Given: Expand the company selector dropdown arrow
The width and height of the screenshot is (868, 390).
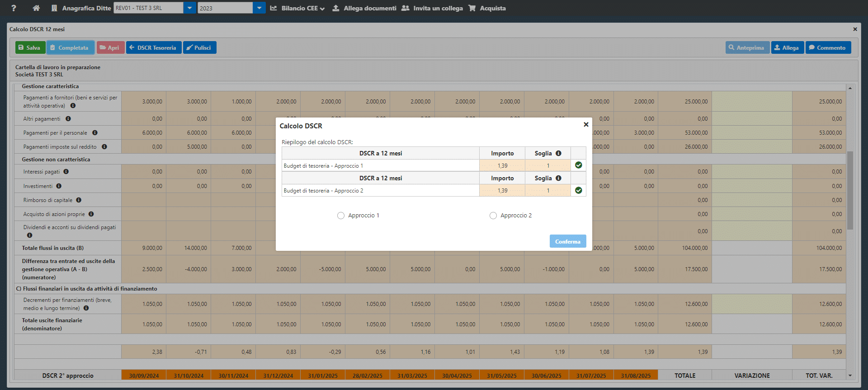Looking at the screenshot, I should pyautogui.click(x=189, y=8).
